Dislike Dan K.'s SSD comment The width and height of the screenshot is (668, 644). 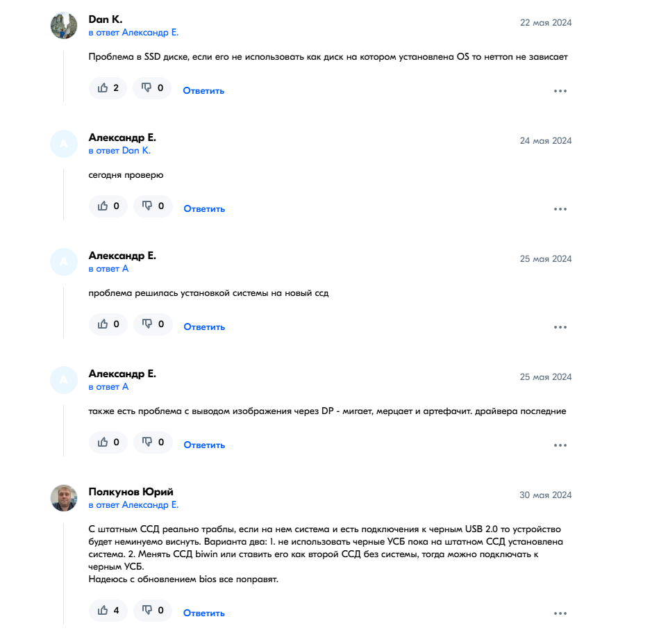point(152,88)
